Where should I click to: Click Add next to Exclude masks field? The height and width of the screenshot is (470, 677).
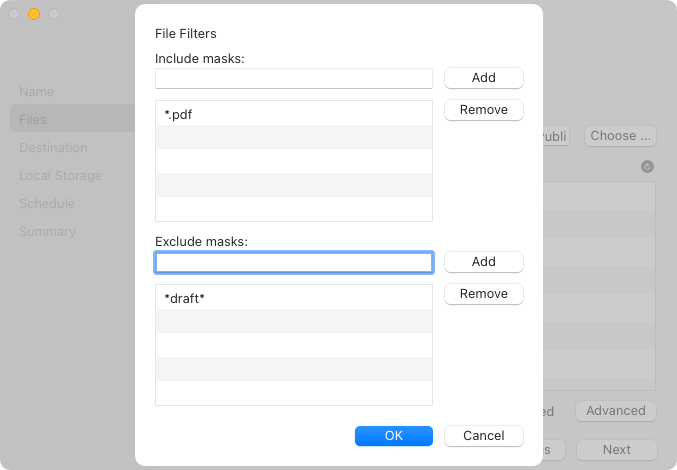coord(483,262)
